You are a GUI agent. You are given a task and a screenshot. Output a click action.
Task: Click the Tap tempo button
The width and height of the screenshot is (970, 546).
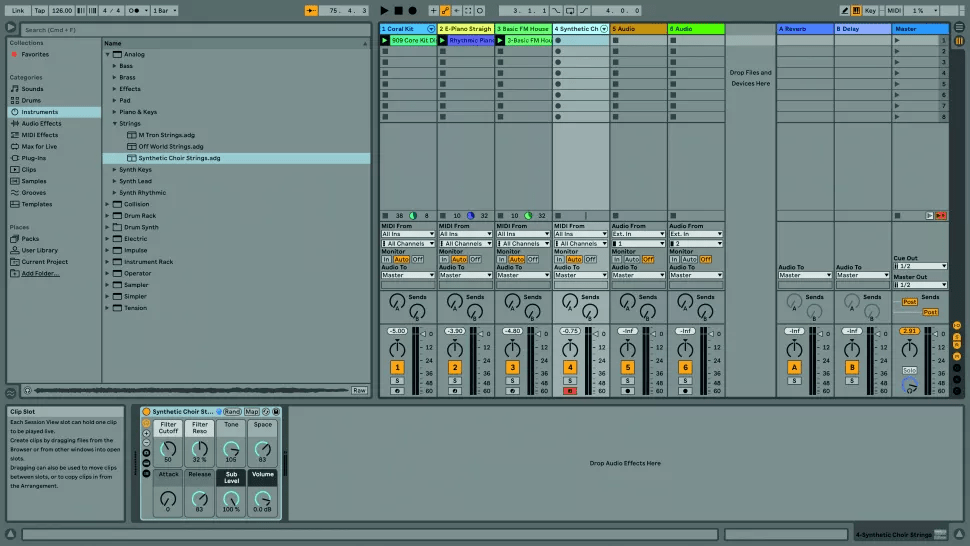point(39,10)
